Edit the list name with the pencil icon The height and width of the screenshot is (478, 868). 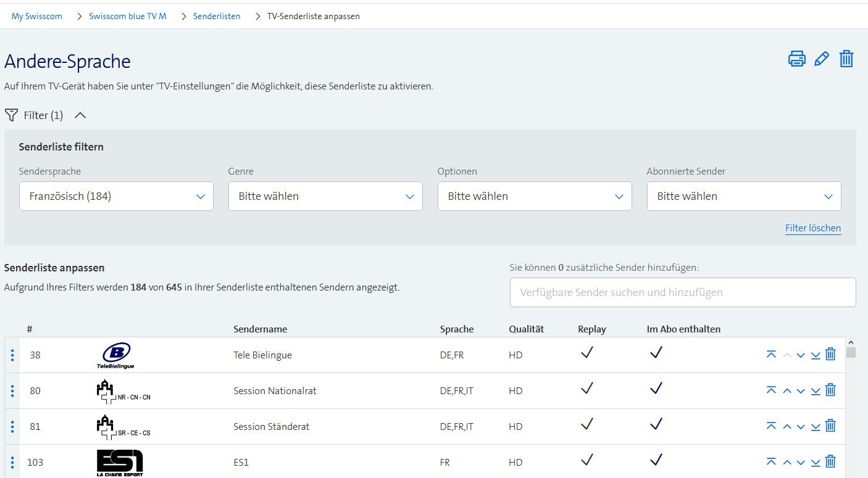click(822, 59)
